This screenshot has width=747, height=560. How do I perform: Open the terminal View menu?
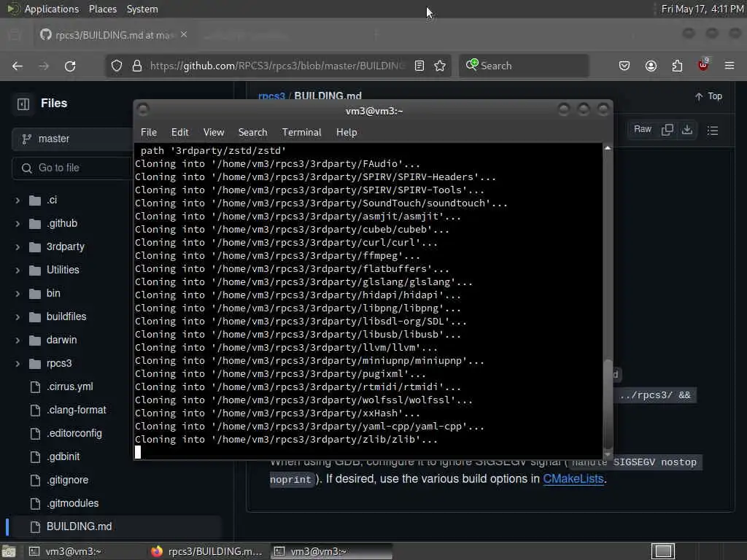214,133
